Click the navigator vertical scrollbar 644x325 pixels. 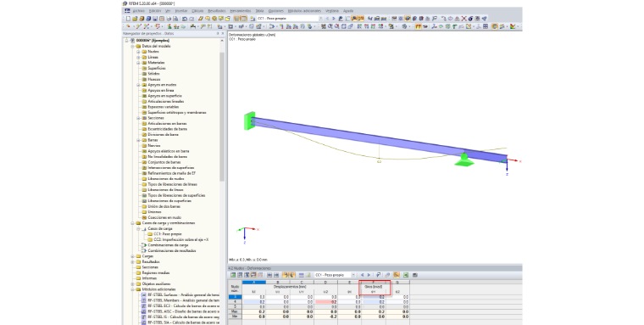[222, 117]
